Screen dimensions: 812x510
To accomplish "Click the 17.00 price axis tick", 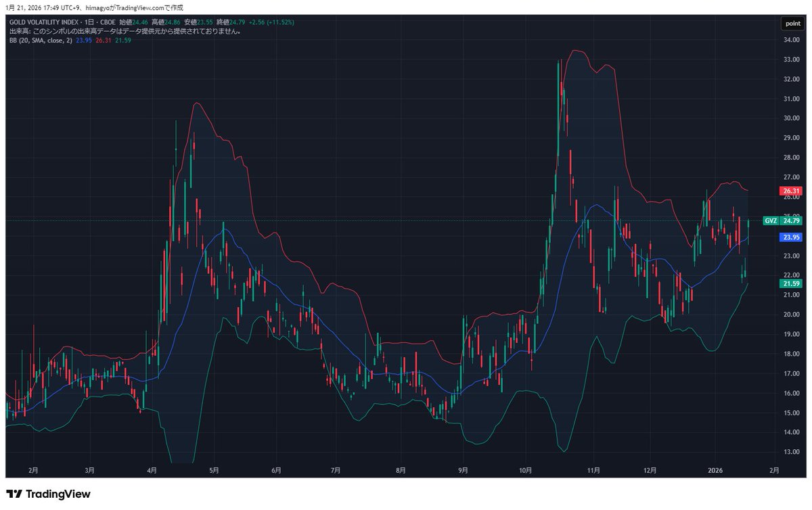I will (792, 373).
